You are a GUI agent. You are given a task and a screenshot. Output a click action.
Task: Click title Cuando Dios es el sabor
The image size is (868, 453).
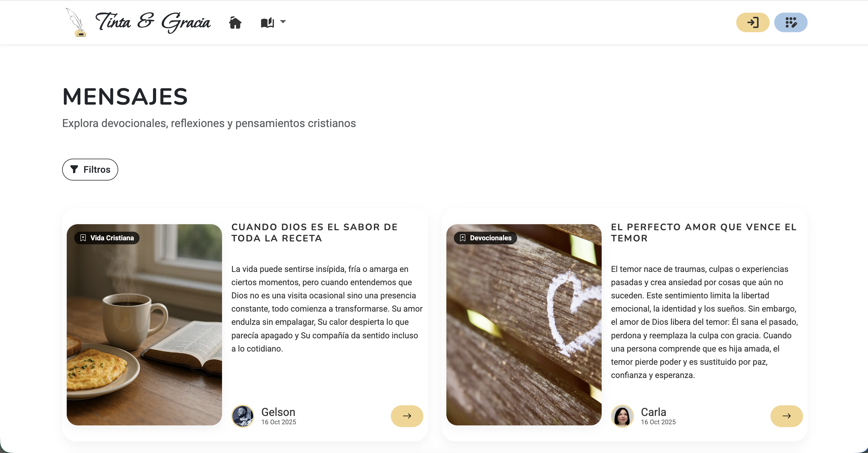[314, 233]
